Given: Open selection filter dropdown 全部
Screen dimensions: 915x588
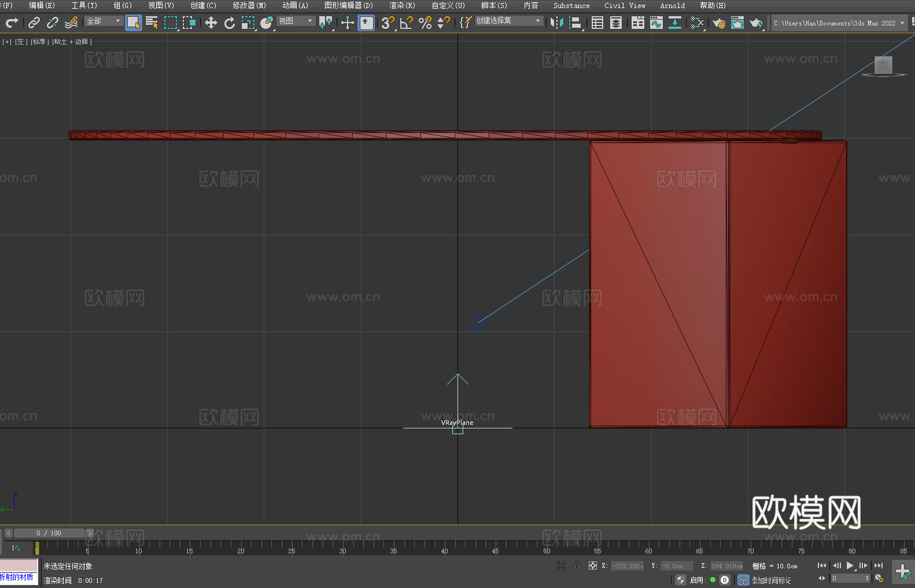Looking at the screenshot, I should (x=104, y=21).
